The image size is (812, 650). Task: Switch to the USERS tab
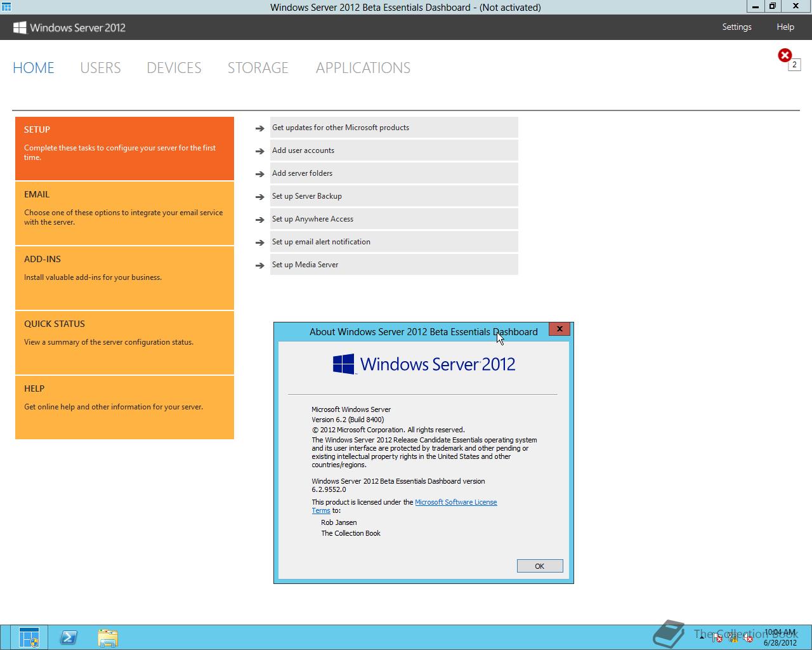click(x=100, y=68)
